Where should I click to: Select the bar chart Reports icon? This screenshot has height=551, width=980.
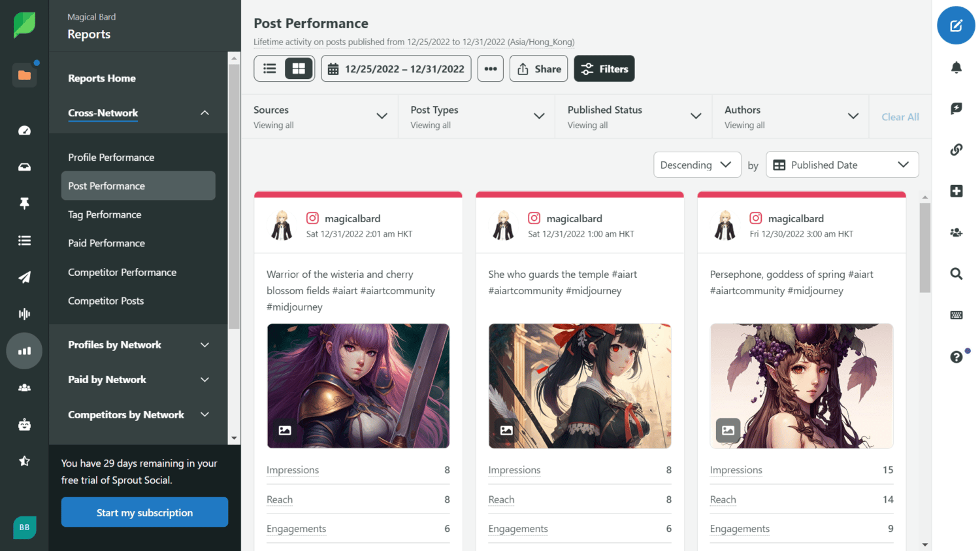point(24,351)
